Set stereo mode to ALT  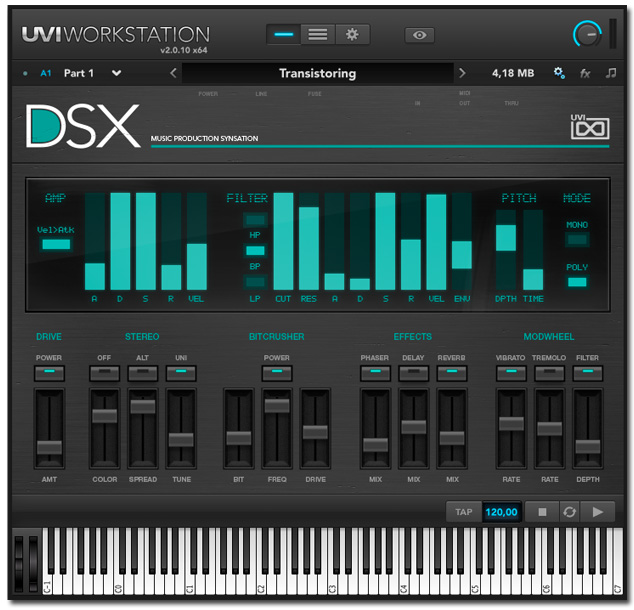coord(142,373)
